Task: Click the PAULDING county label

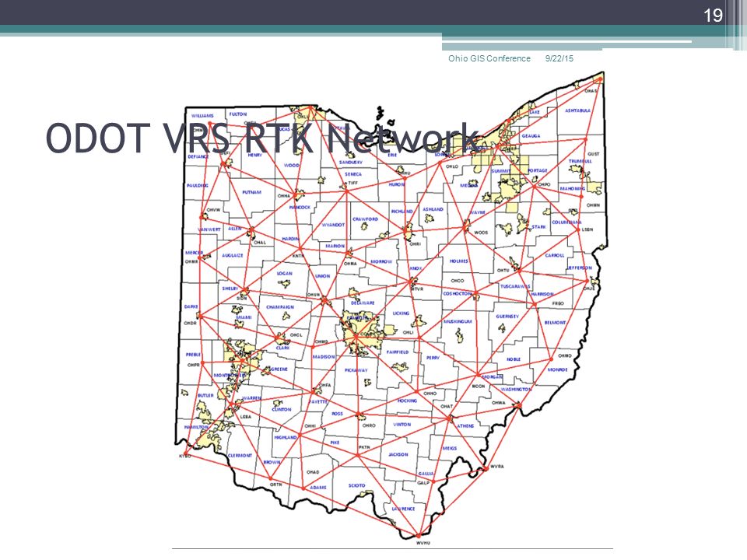Action: [x=197, y=186]
